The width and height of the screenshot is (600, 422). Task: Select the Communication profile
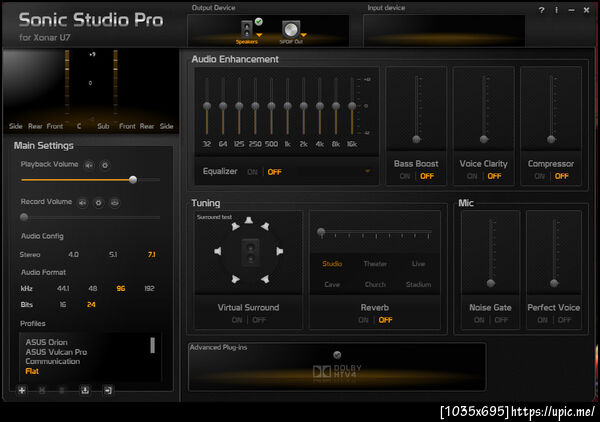53,361
